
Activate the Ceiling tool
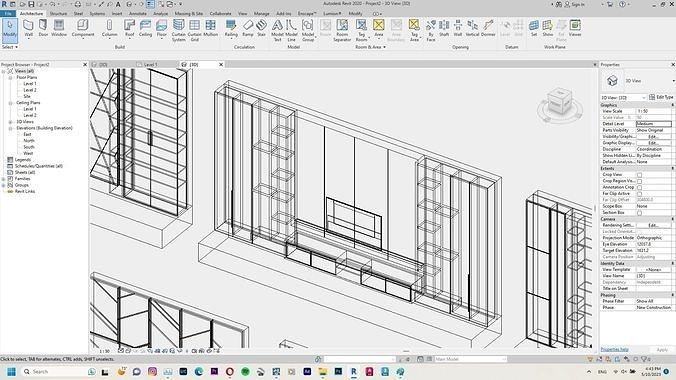[145, 28]
